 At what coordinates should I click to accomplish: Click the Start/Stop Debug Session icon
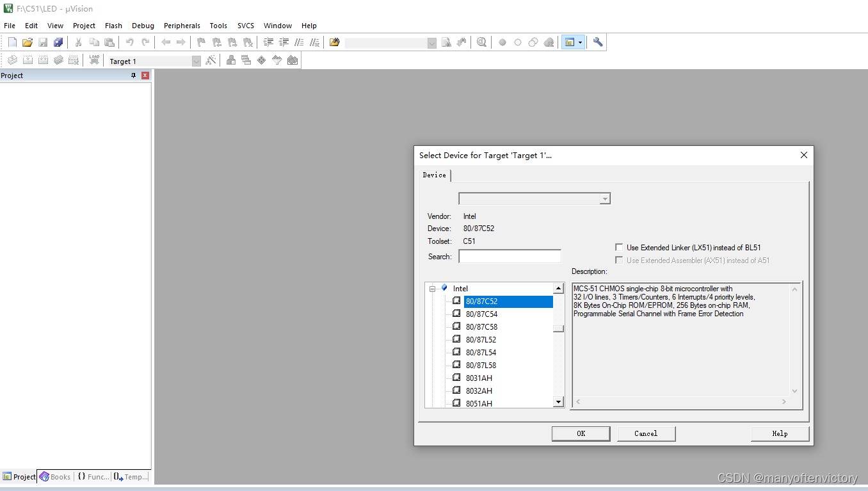pos(481,42)
